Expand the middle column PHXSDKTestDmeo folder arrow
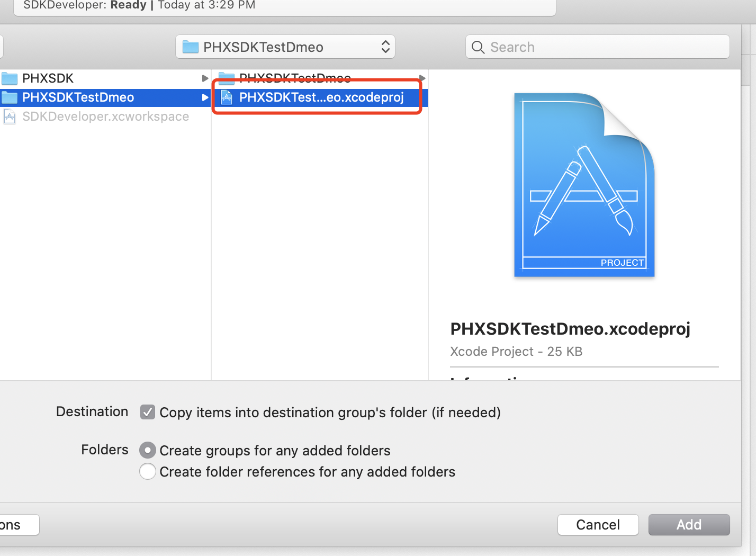The width and height of the screenshot is (756, 556). (422, 78)
